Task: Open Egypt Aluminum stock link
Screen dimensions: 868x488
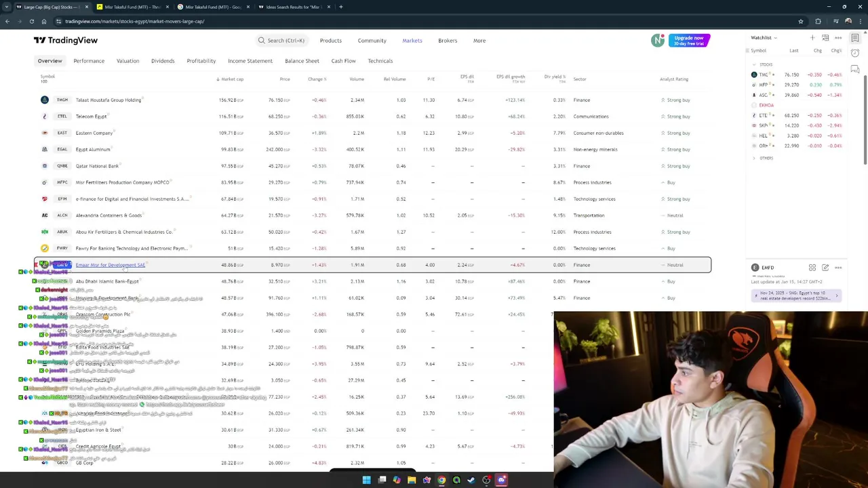Action: pyautogui.click(x=93, y=150)
